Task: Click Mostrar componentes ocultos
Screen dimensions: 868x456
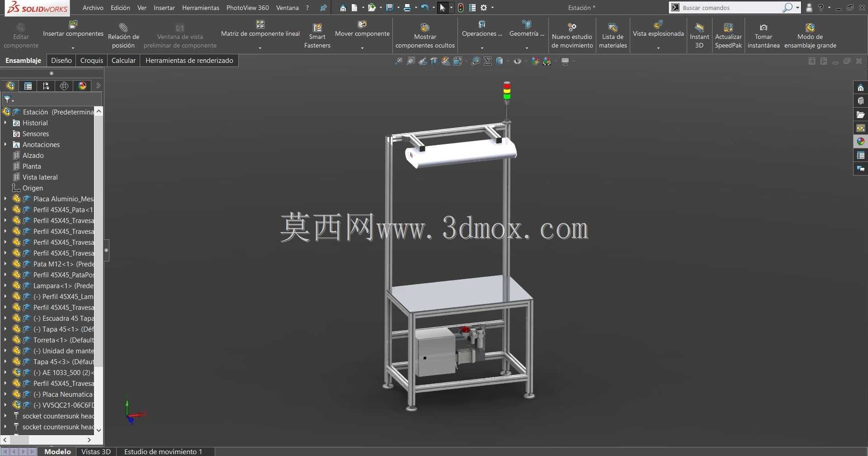Action: tap(425, 36)
